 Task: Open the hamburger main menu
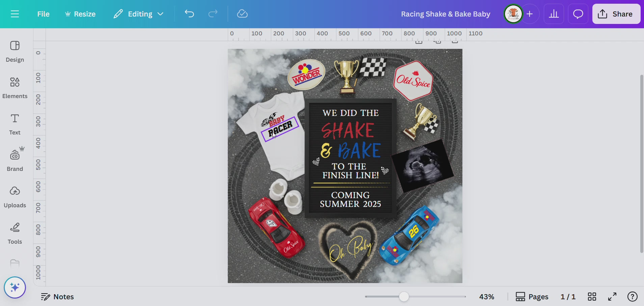pyautogui.click(x=15, y=14)
